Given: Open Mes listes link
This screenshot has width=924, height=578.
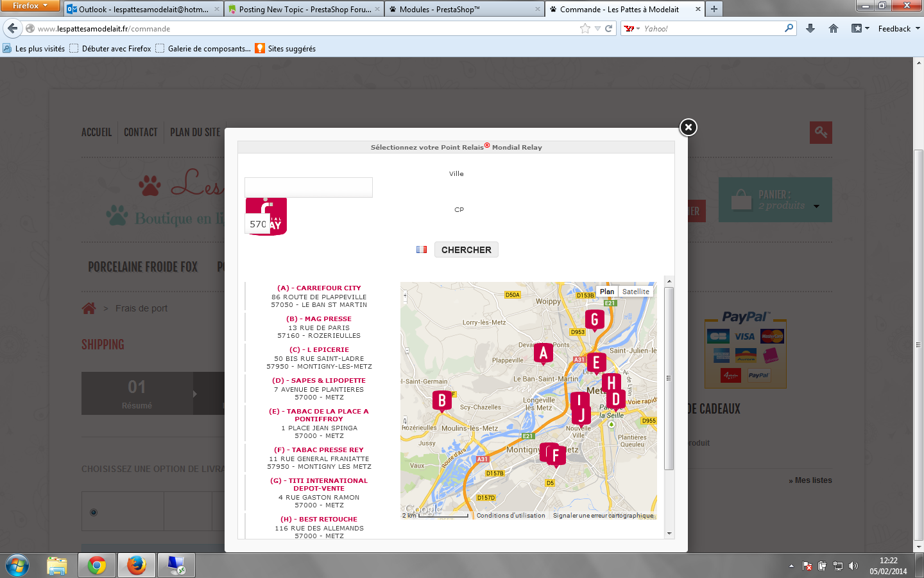Looking at the screenshot, I should (810, 480).
